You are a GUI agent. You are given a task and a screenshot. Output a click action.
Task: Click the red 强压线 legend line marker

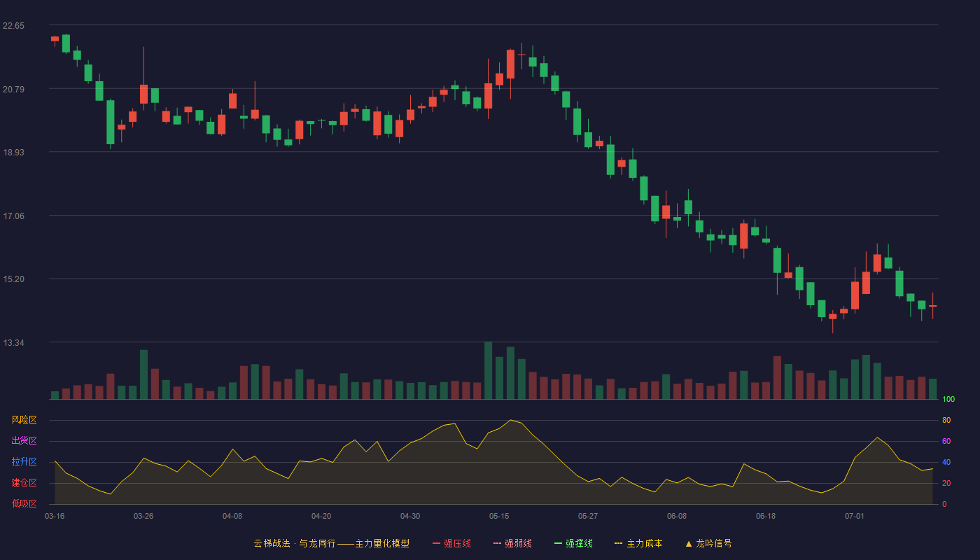(436, 543)
